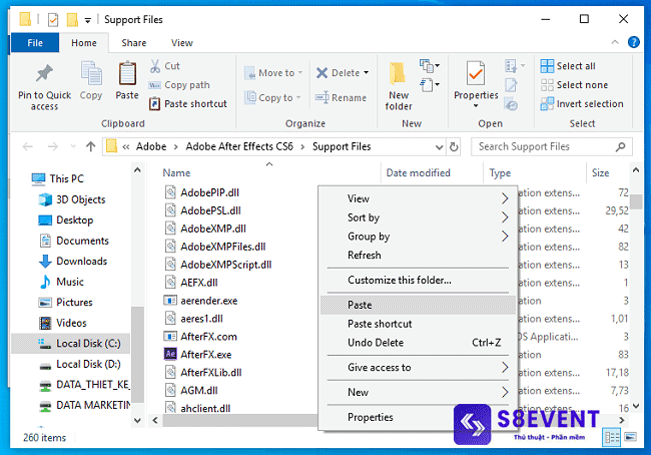Image resolution: width=651 pixels, height=455 pixels.
Task: Click the Select all ribbon button
Action: click(568, 66)
